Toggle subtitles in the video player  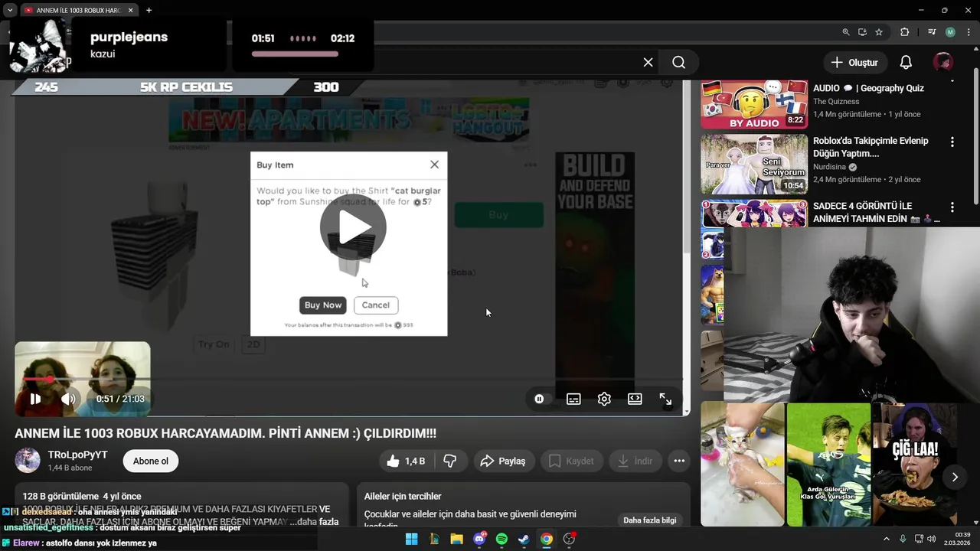coord(573,399)
